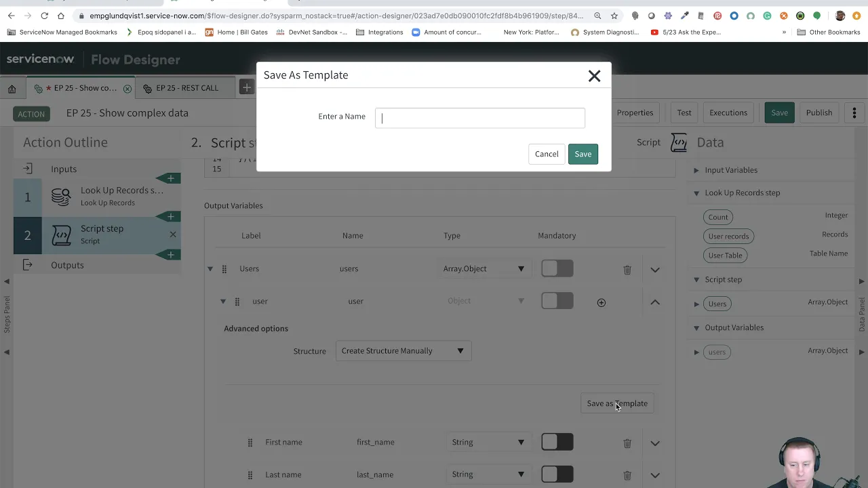Click the Script step icon in Action Outline
The height and width of the screenshot is (488, 868).
[62, 234]
